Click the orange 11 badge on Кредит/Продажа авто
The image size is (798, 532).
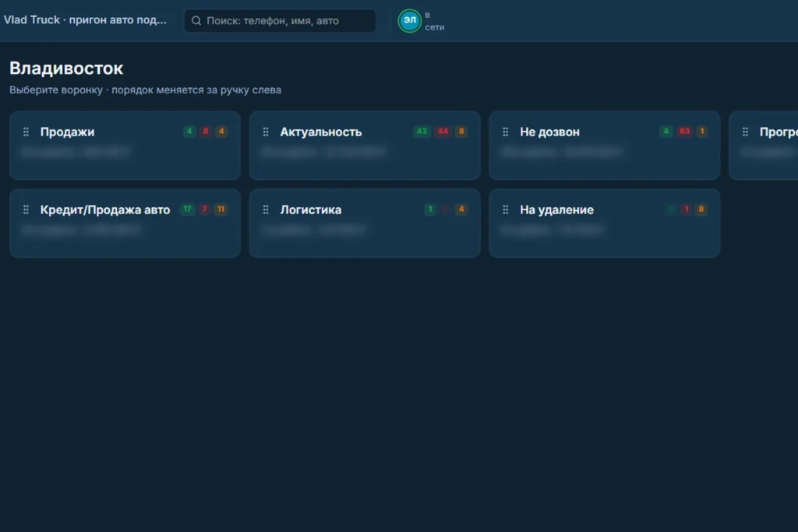click(x=221, y=209)
